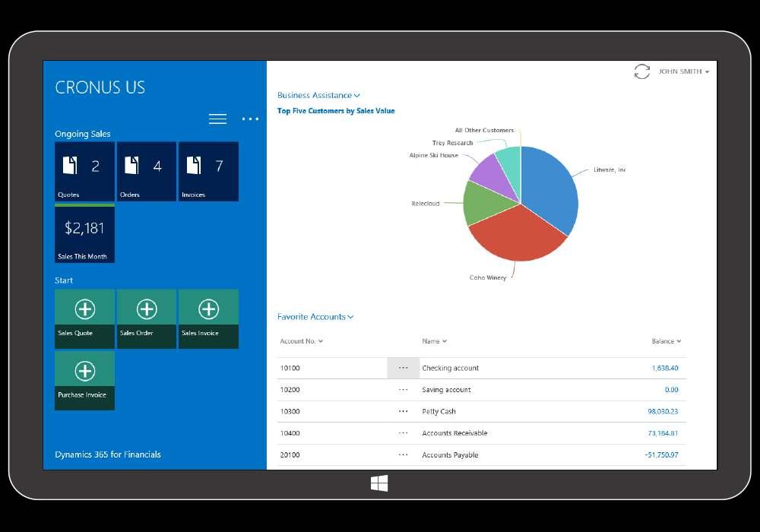Open the Sales This Month tile
The height and width of the screenshot is (532, 760).
click(x=85, y=234)
